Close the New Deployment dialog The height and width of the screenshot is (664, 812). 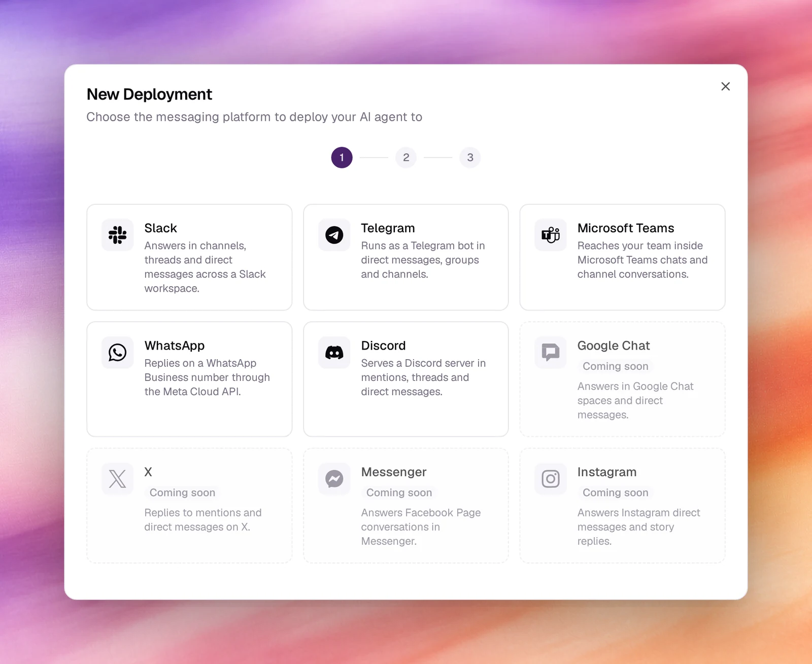(x=725, y=86)
